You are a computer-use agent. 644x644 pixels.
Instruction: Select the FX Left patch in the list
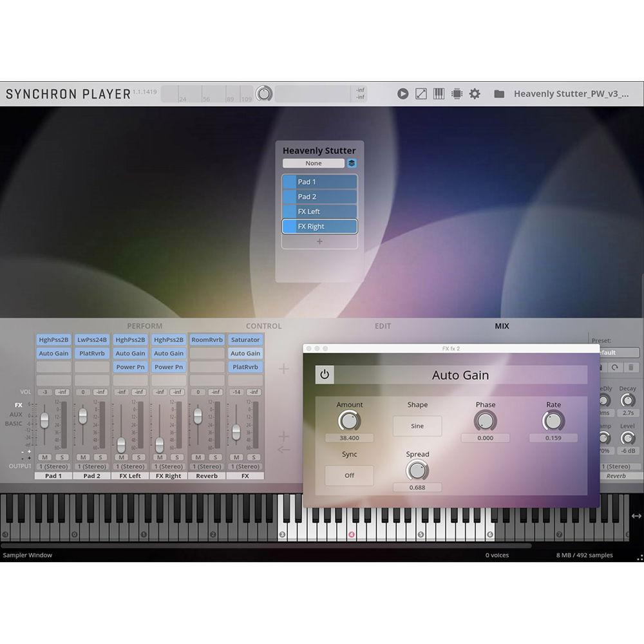coord(319,211)
